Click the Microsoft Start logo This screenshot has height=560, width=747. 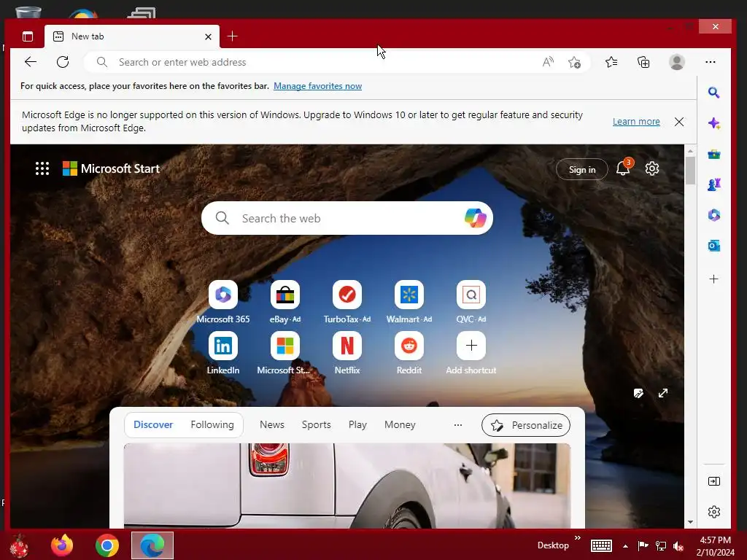click(111, 168)
